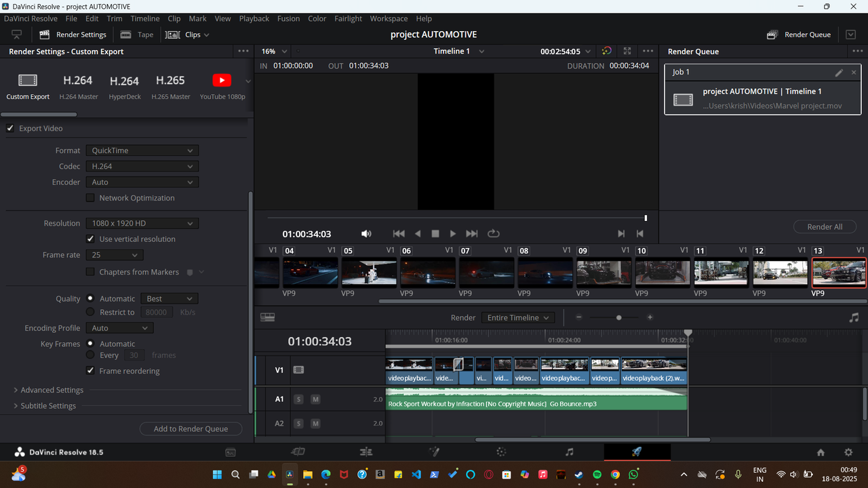Open the Playback menu
Image resolution: width=868 pixels, height=488 pixels.
(x=254, y=18)
